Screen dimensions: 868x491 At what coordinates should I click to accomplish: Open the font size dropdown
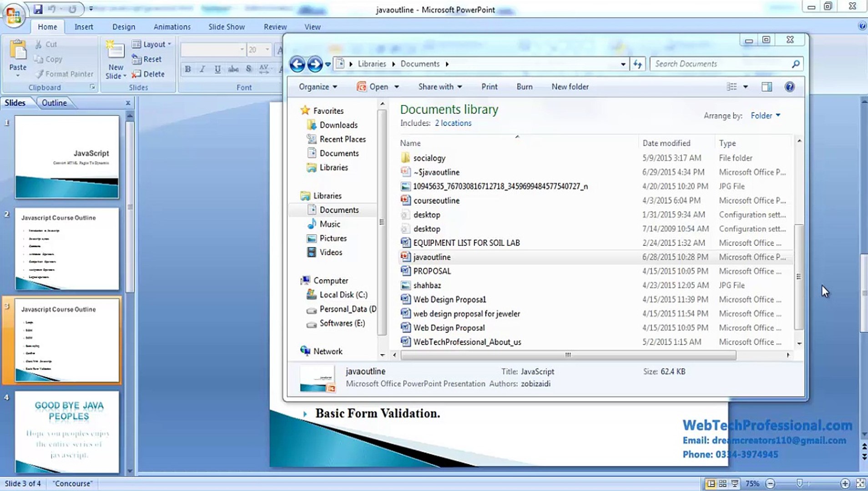click(267, 50)
